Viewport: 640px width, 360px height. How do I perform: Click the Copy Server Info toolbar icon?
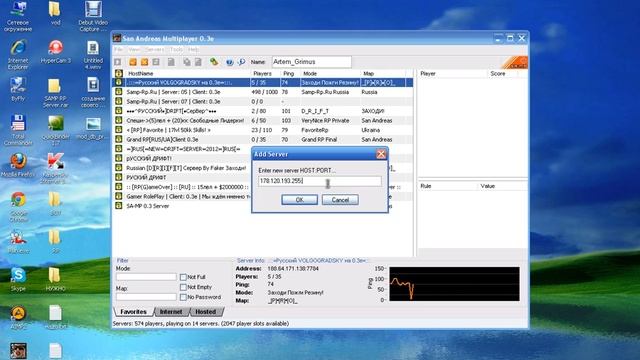pos(187,62)
